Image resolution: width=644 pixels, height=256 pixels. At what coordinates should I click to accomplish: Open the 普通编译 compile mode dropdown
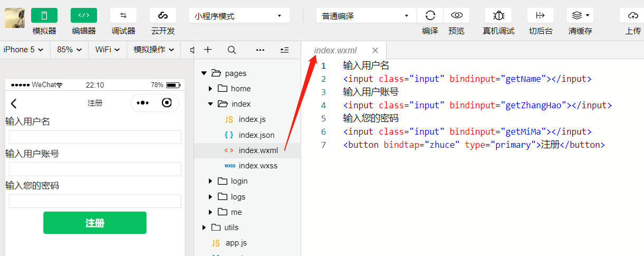point(366,16)
